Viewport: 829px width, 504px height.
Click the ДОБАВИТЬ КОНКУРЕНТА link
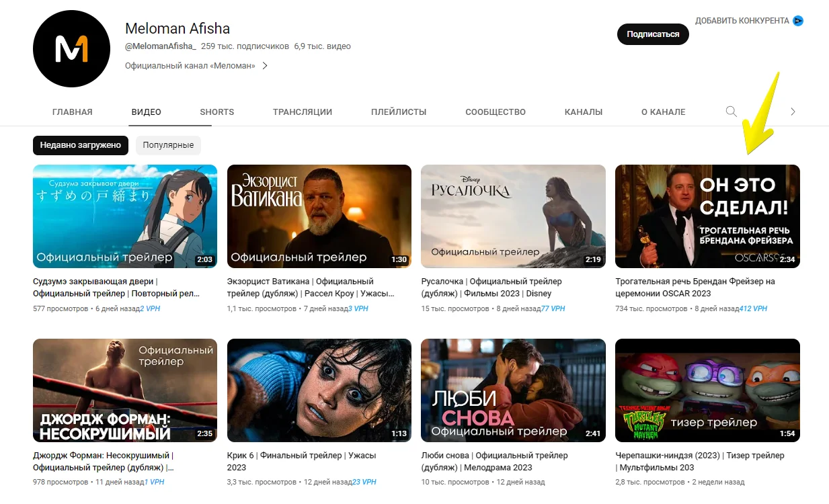point(742,21)
